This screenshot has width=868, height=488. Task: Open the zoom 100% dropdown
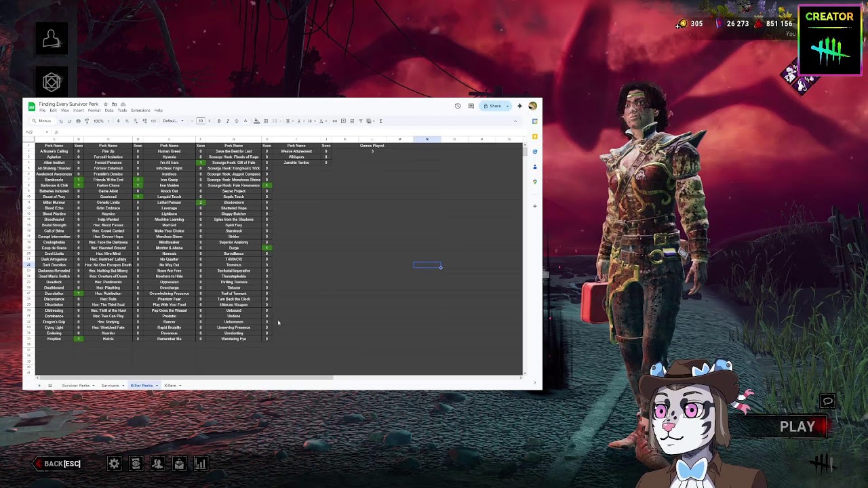[x=102, y=121]
